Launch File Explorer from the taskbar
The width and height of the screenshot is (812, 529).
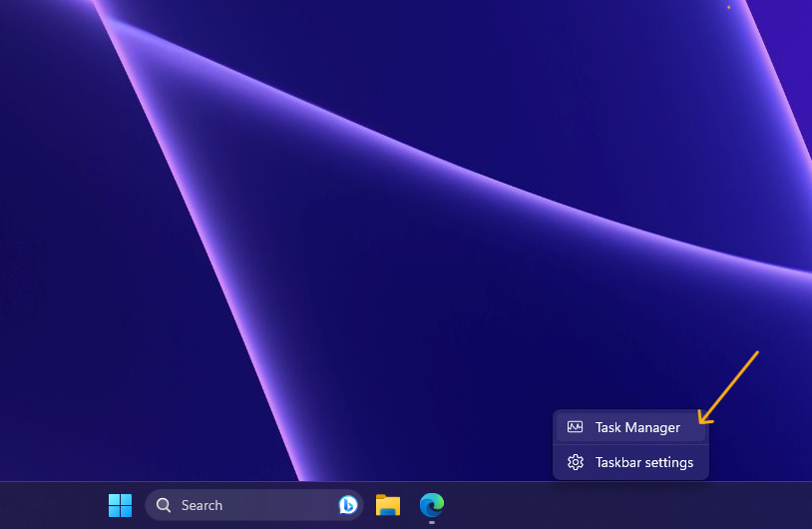click(388, 505)
